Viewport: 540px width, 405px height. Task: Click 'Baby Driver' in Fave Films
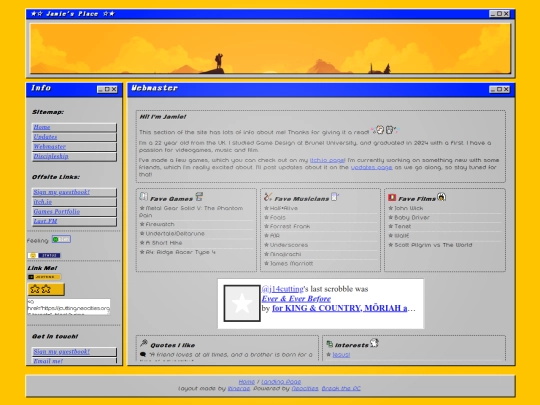click(412, 217)
